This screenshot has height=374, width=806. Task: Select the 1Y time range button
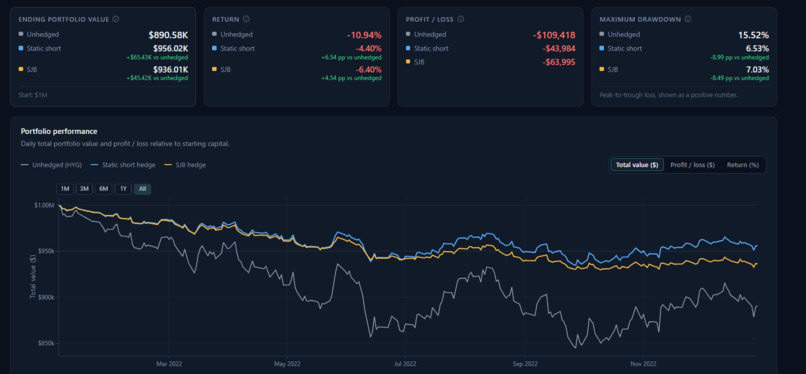pos(123,189)
